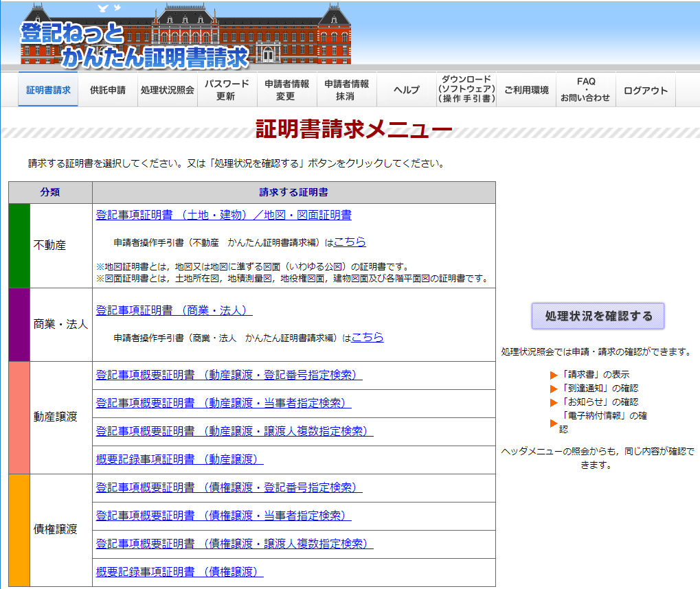Screen dimensions: 700x589
Task: Click こちら link for 不動産 manual
Action: pos(350,242)
